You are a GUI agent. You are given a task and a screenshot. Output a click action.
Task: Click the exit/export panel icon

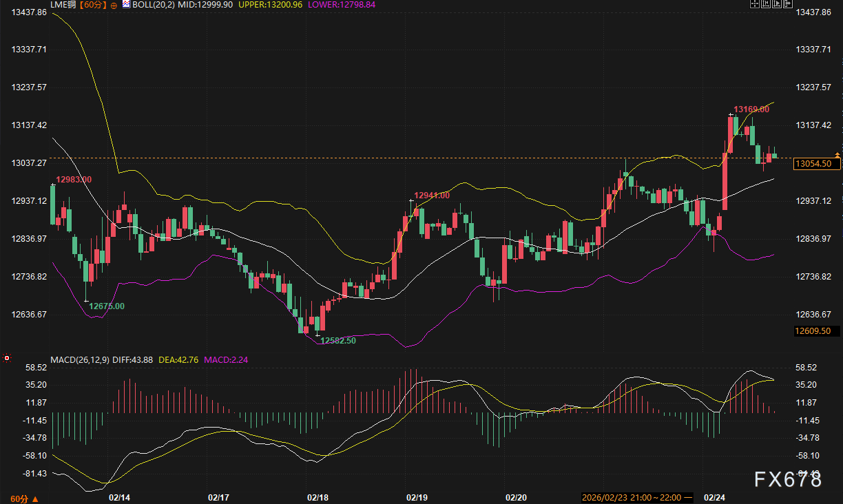tap(787, 4)
